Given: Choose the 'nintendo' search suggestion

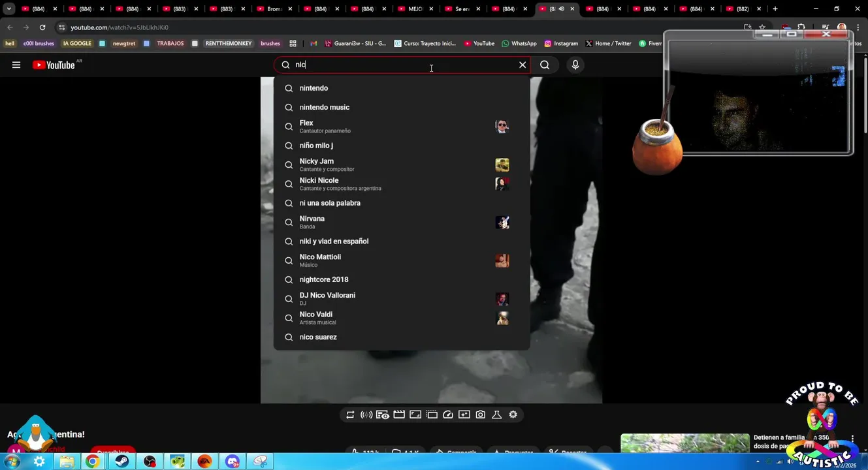Looking at the screenshot, I should [402, 88].
